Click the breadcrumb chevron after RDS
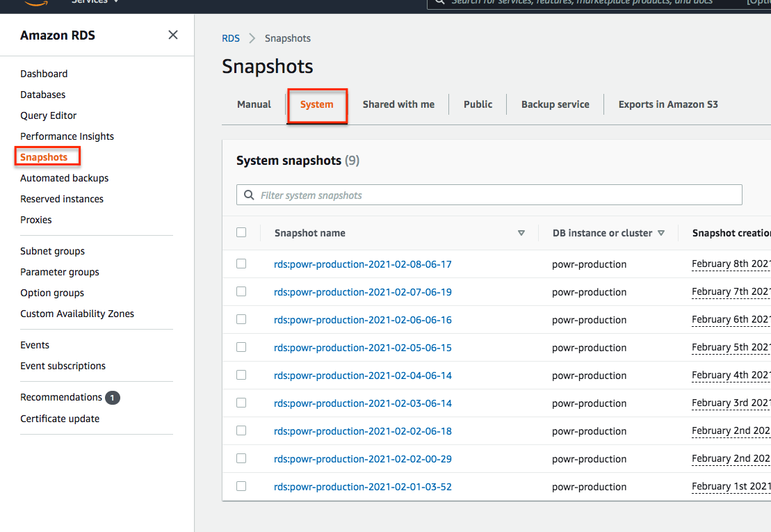This screenshot has width=771, height=532. click(x=252, y=38)
